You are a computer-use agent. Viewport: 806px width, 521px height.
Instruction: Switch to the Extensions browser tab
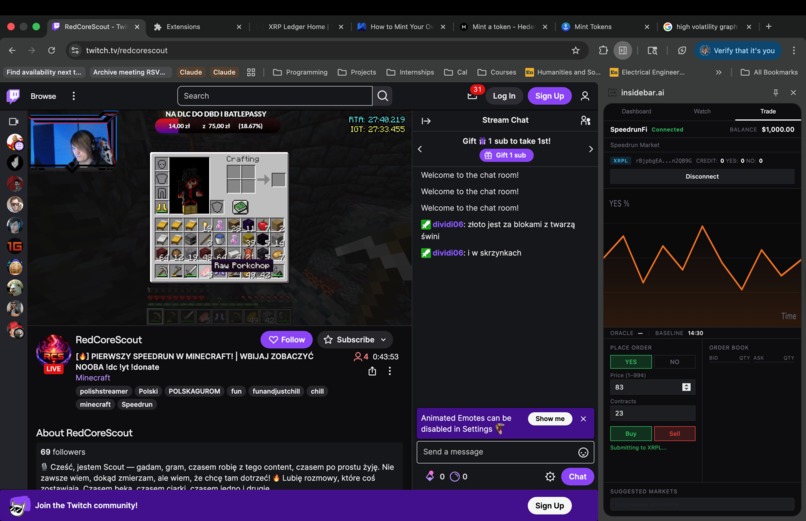(197, 27)
